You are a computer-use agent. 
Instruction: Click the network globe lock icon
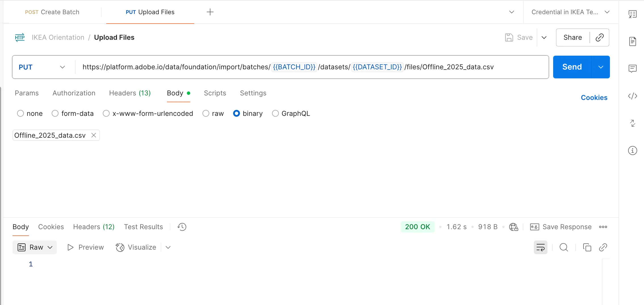pos(514,227)
